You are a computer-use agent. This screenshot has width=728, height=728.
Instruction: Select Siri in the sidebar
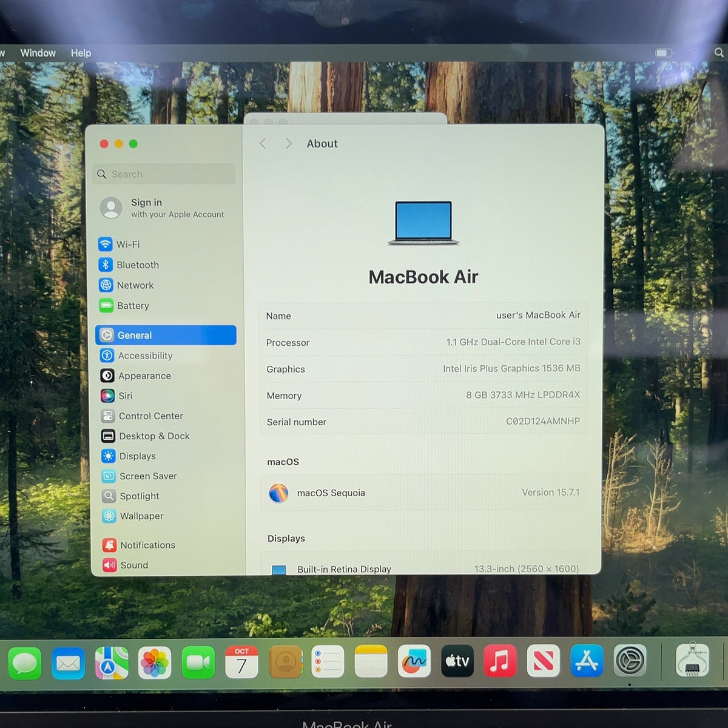pyautogui.click(x=166, y=396)
